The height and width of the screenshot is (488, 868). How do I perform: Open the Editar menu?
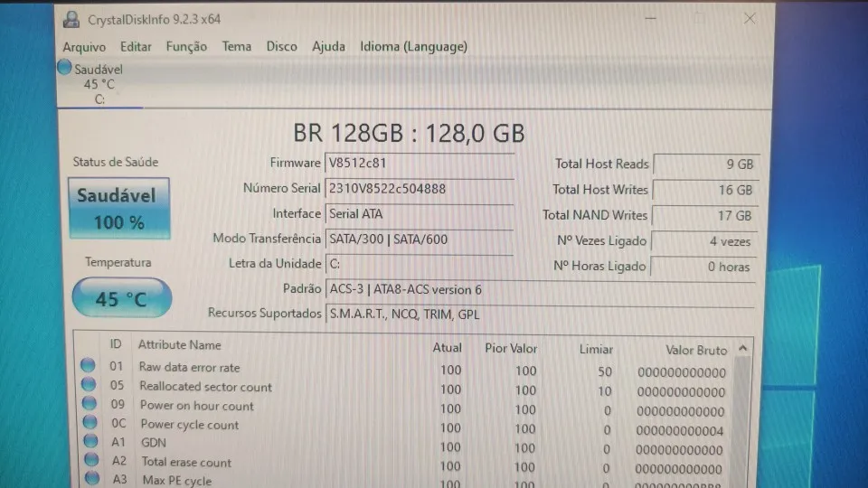[136, 47]
